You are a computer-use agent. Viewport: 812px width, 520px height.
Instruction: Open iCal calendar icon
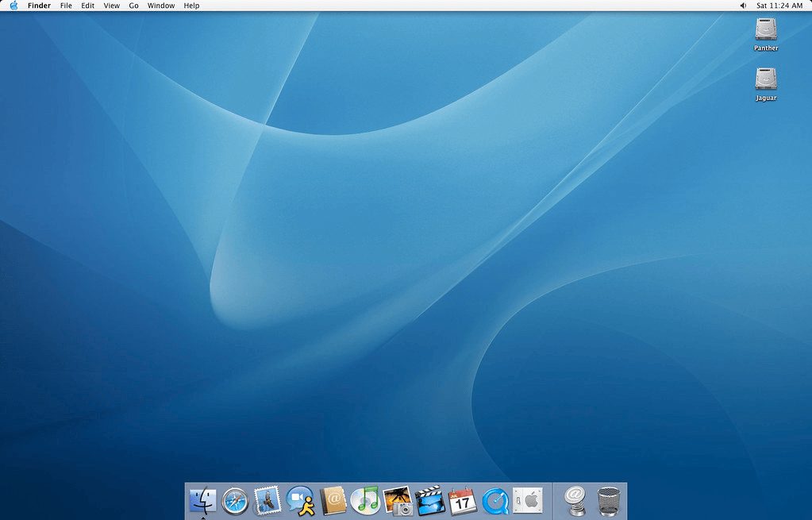pyautogui.click(x=463, y=501)
